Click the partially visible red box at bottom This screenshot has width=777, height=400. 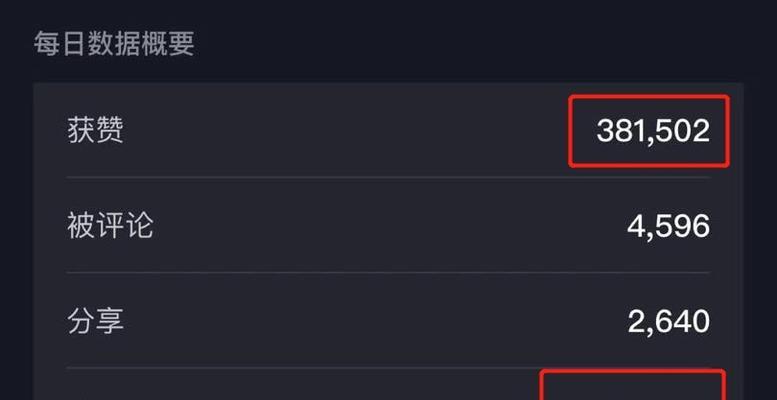633,385
